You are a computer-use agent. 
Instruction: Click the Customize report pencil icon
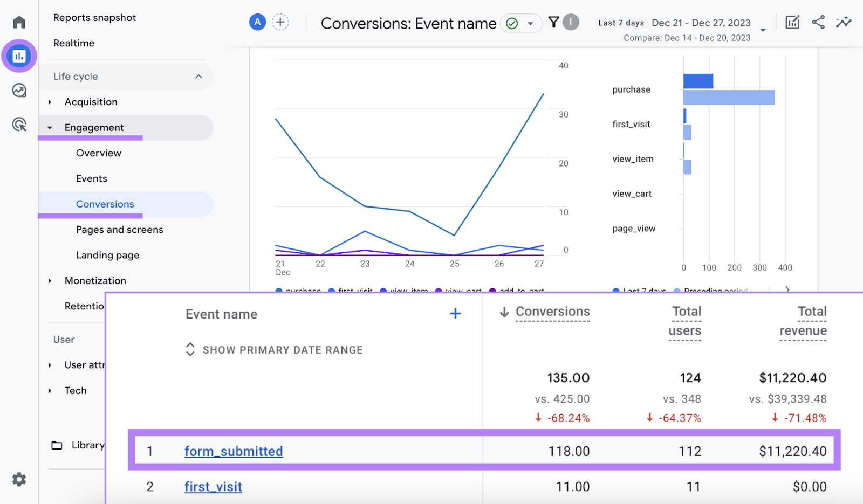(x=792, y=22)
